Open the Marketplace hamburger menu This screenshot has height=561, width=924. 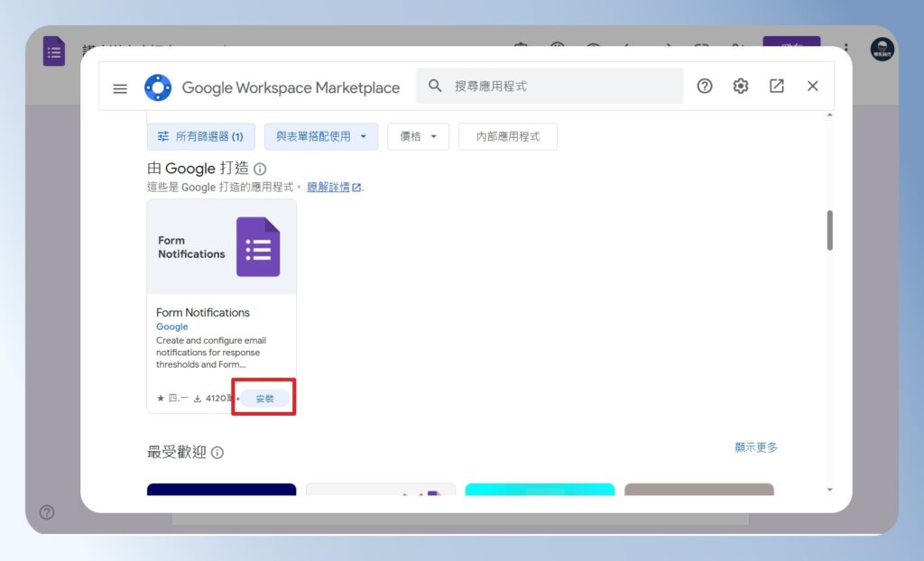point(120,88)
